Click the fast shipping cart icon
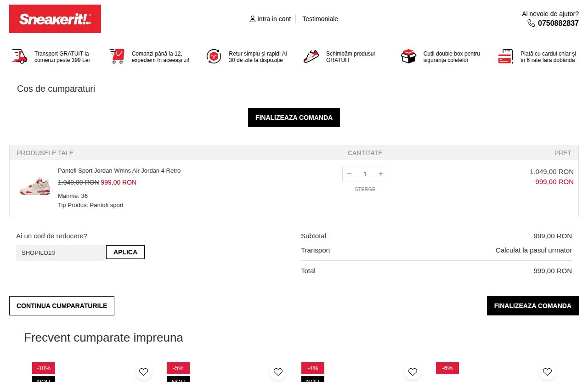Screen dimensions: 588x382 [117, 56]
